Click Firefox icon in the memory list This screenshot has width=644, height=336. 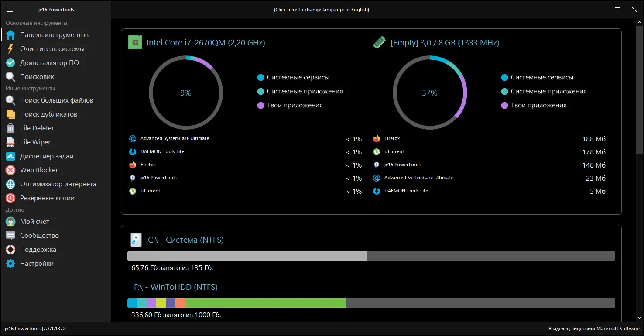tap(377, 139)
